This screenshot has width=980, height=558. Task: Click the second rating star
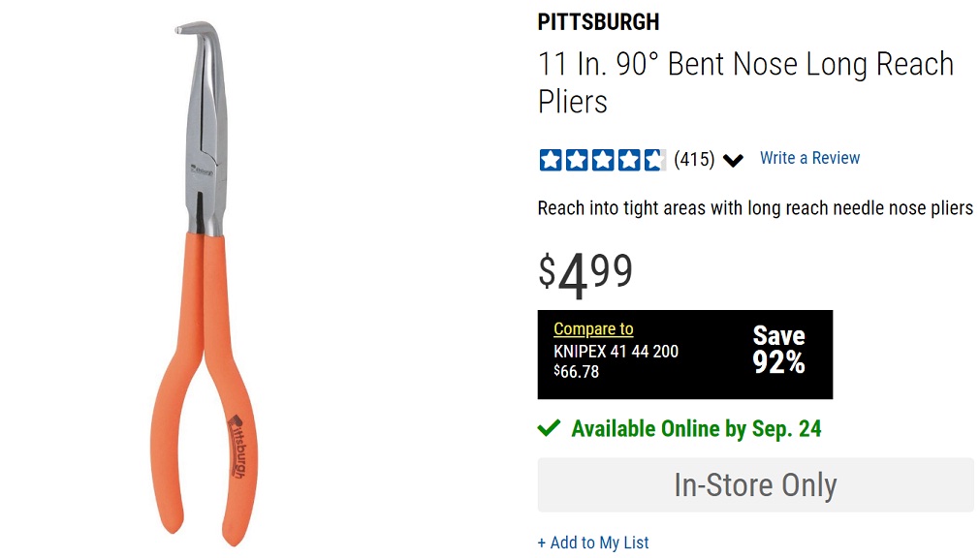pos(577,159)
